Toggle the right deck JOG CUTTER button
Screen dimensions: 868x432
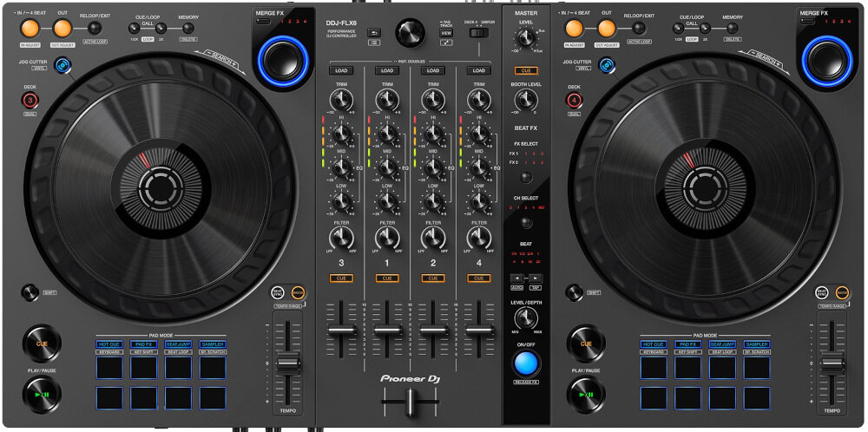607,65
